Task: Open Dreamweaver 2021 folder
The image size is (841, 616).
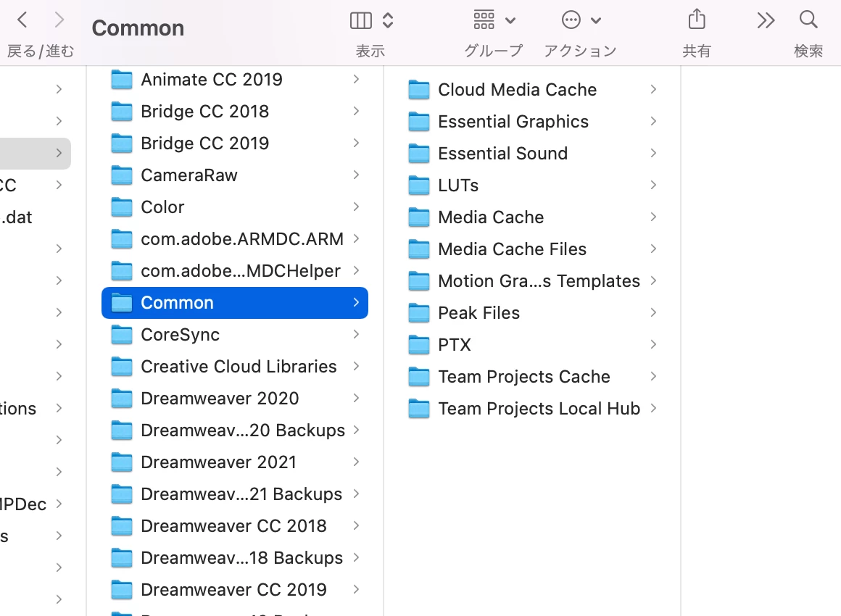Action: pos(234,462)
